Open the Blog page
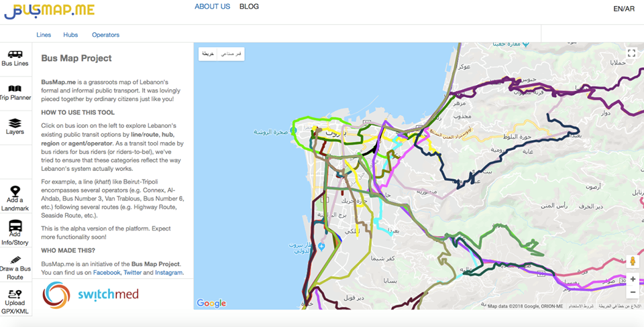 (x=249, y=7)
